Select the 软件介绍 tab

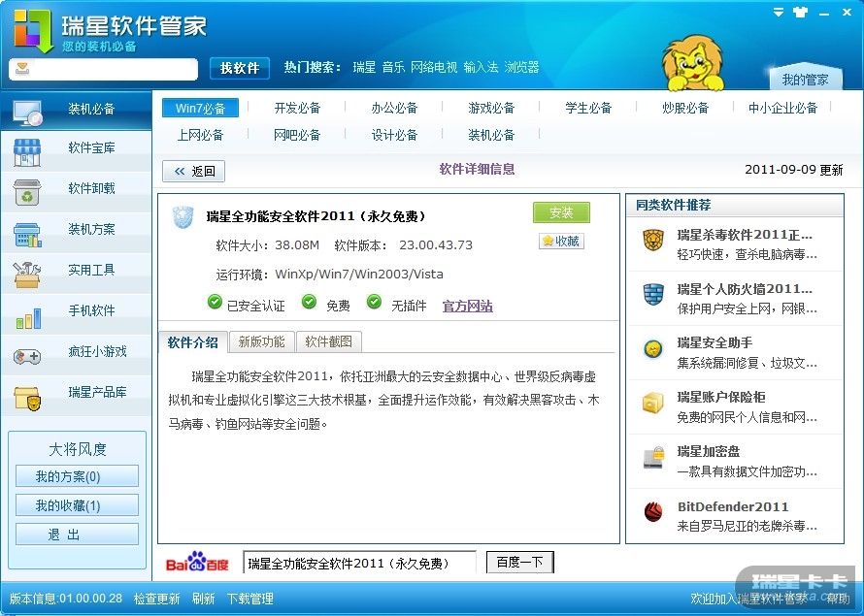[x=193, y=342]
